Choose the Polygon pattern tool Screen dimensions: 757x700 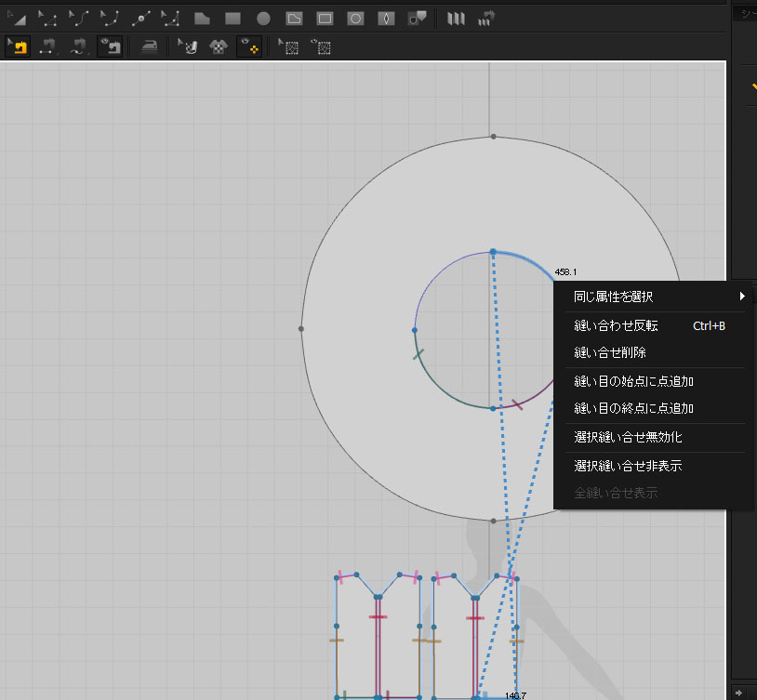202,18
